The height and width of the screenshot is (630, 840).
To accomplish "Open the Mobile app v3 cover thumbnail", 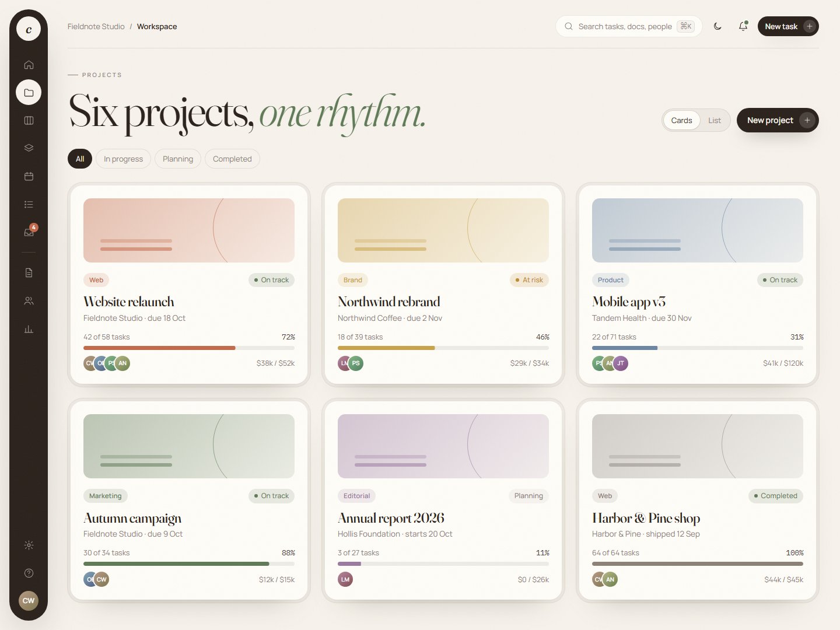I will (698, 230).
